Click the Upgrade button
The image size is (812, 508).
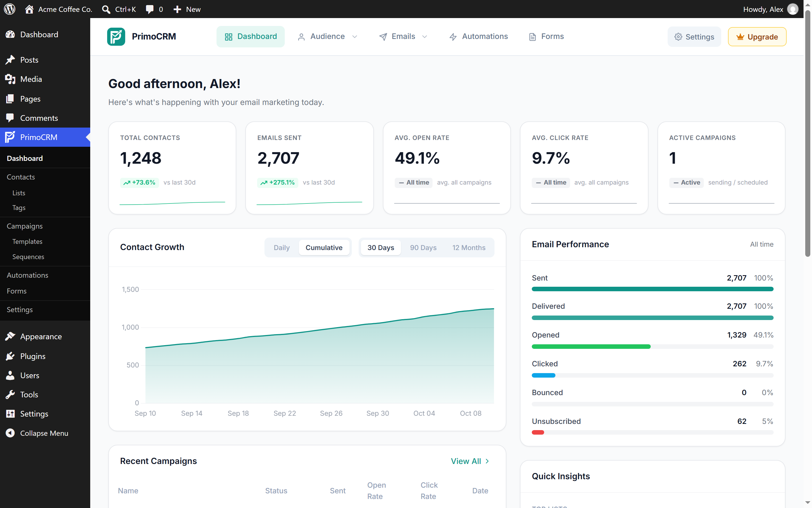[x=757, y=37]
